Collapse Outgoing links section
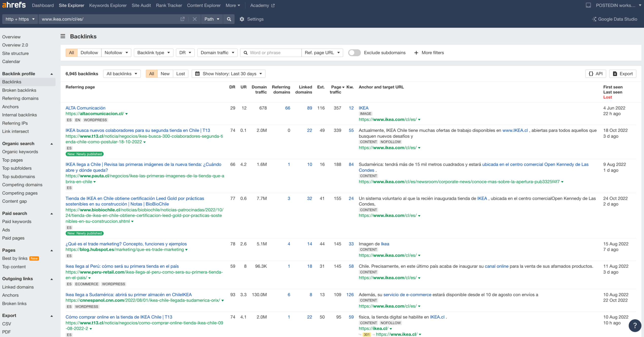Image resolution: width=644 pixels, height=337 pixels. click(52, 279)
